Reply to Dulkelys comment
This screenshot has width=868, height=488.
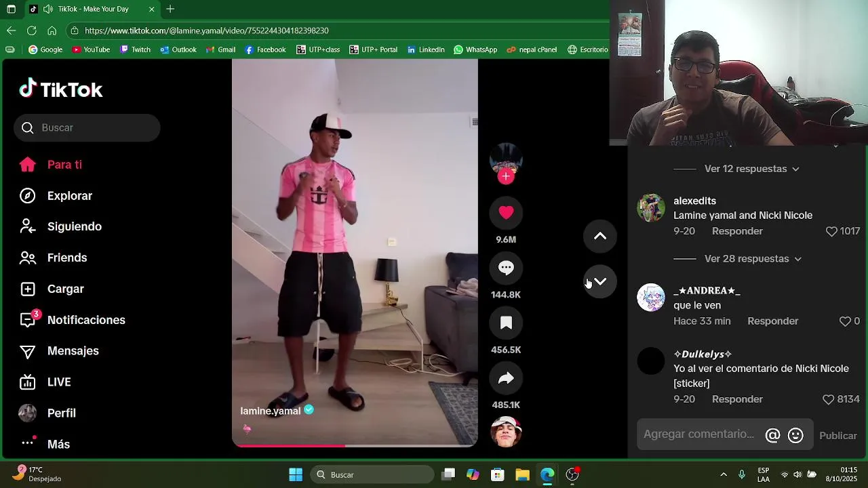[x=737, y=399]
